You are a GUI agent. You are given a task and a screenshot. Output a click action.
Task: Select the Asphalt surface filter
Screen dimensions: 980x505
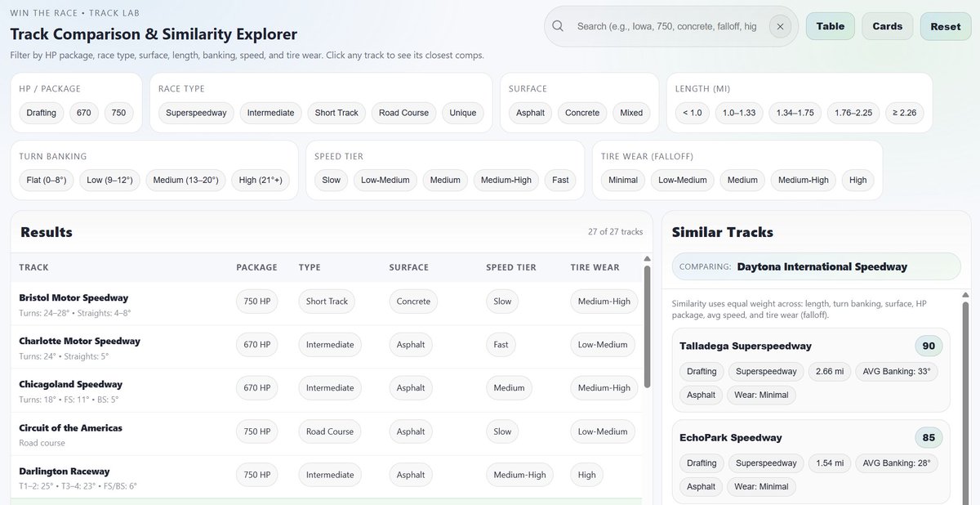[531, 113]
